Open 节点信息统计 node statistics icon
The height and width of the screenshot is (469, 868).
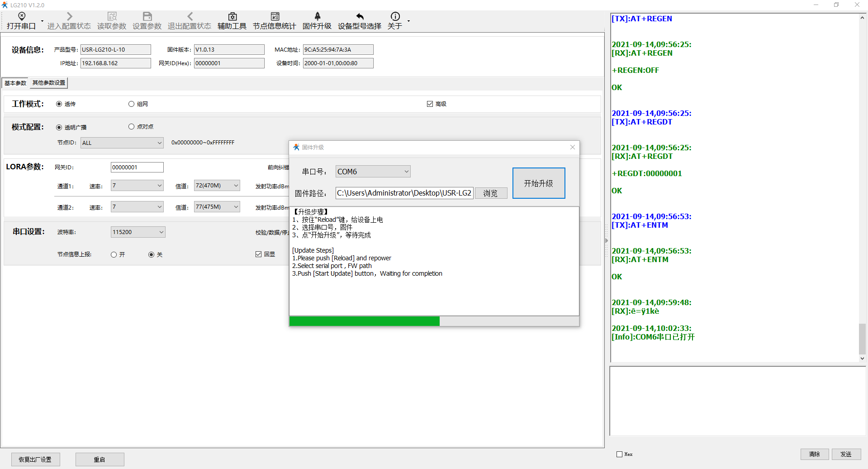[275, 17]
